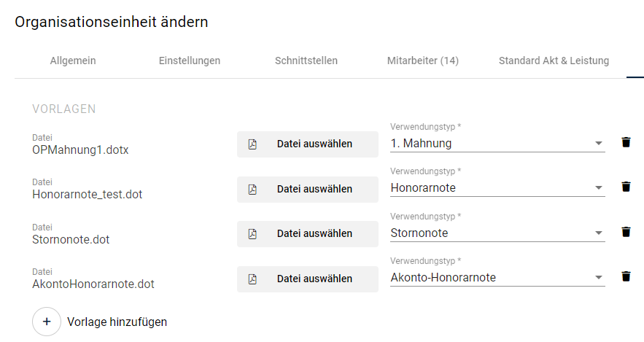Viewport: 644px width, 342px height.
Task: Click the OPMahnung1.dotx file name field
Action: point(80,150)
